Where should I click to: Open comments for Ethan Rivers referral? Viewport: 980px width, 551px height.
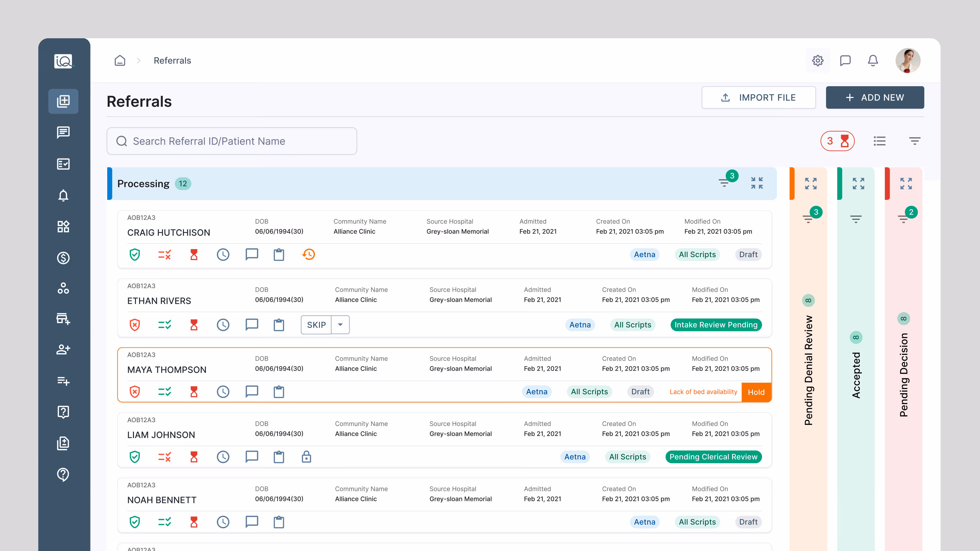[251, 325]
